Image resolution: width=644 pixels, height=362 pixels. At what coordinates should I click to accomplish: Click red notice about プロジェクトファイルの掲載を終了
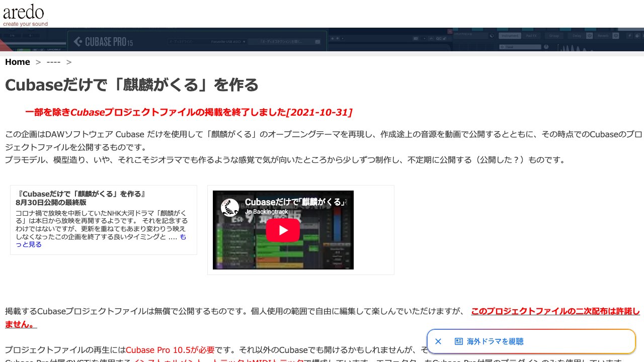point(189,112)
